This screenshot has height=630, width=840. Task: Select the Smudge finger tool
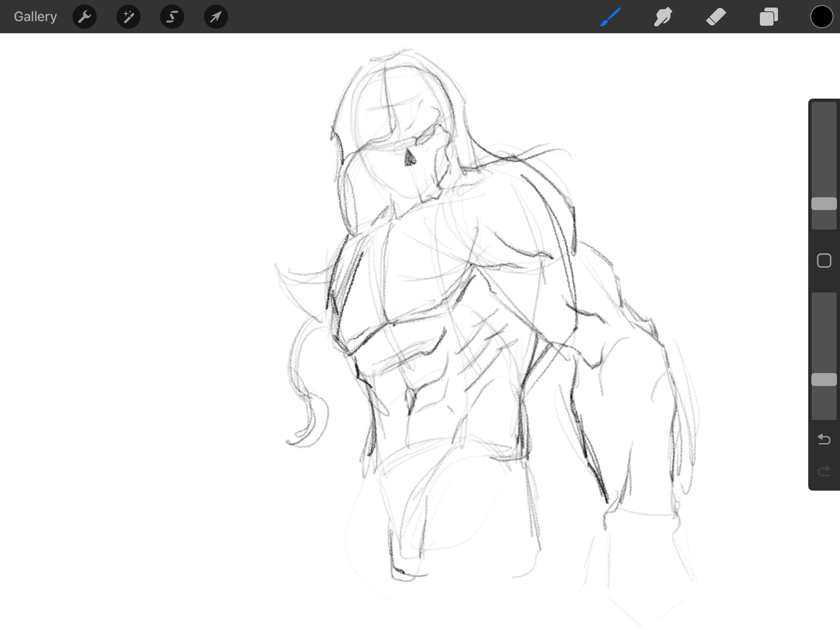click(x=663, y=17)
